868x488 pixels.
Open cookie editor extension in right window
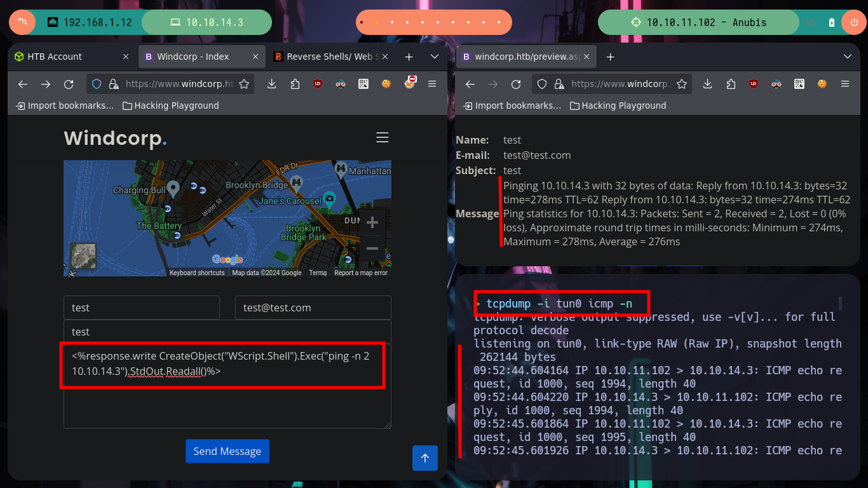(x=822, y=84)
